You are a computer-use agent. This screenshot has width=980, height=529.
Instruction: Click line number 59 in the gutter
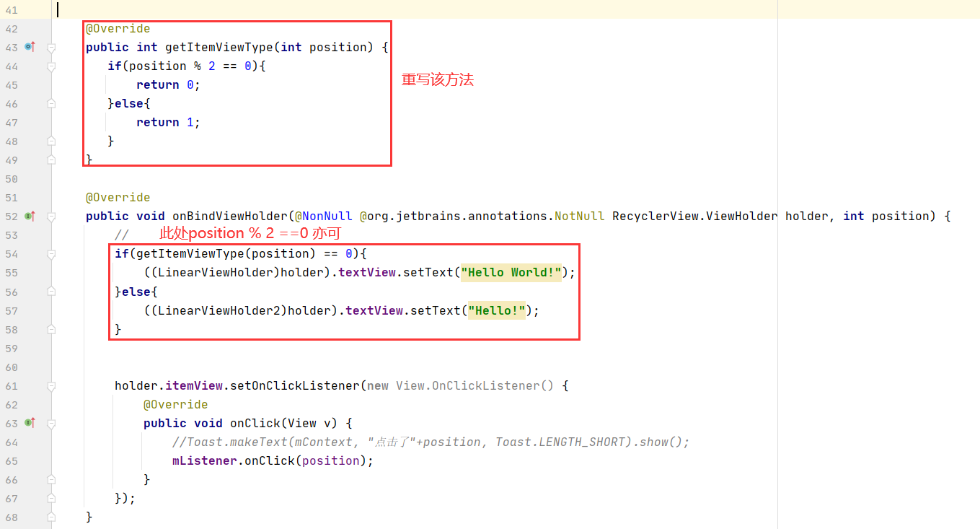(11, 348)
